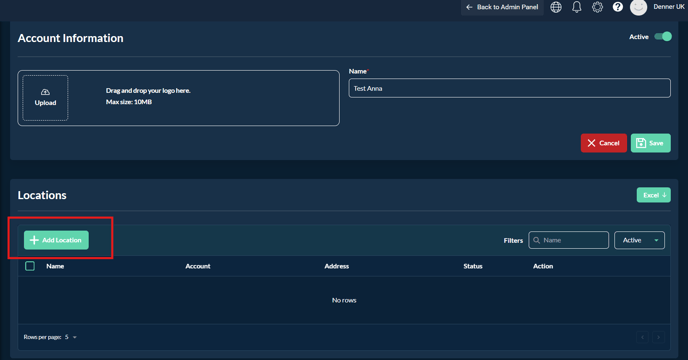
Task: Click the logo Upload icon box
Action: coord(45,98)
